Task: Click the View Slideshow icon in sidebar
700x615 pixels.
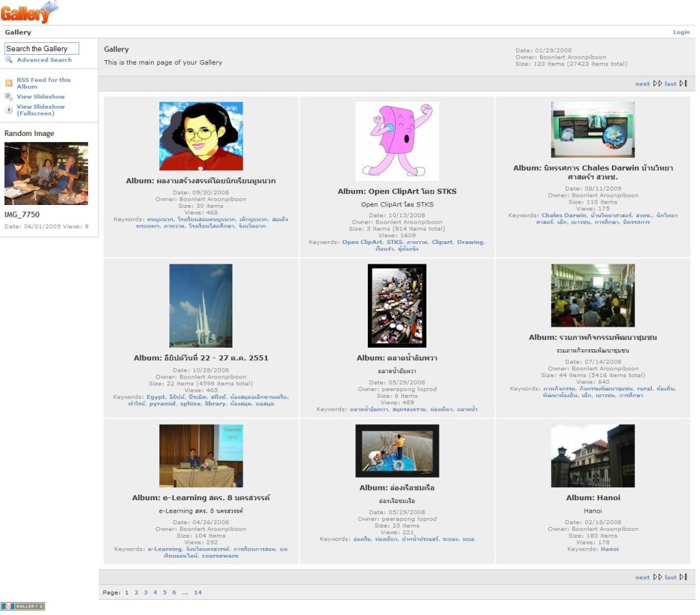Action: click(x=9, y=97)
